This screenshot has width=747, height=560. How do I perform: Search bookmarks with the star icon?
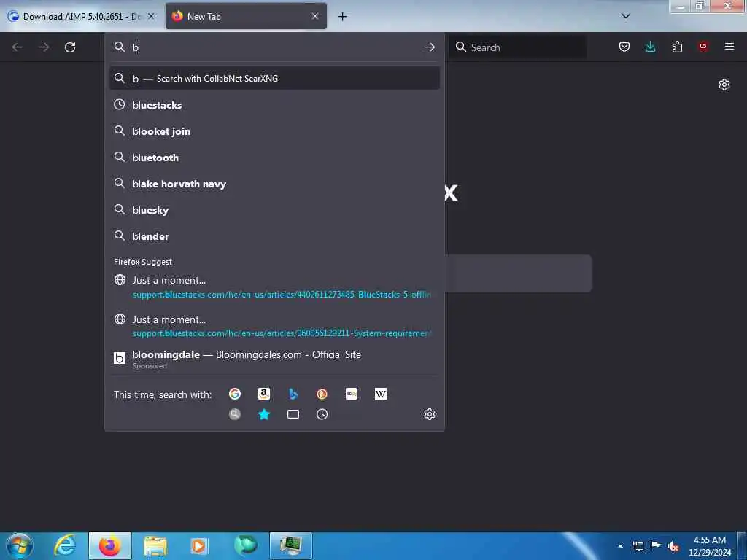click(264, 414)
